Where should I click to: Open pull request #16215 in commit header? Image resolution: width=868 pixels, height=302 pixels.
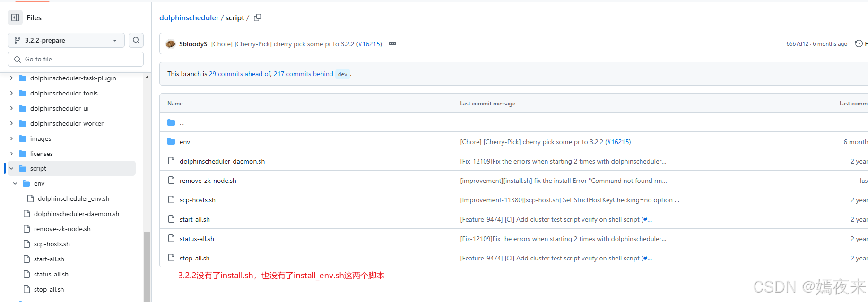click(x=369, y=44)
